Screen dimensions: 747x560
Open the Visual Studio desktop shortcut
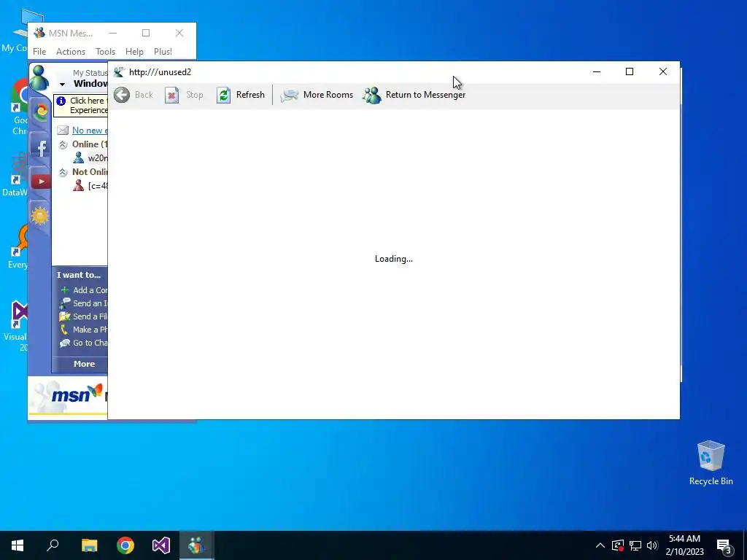pos(17,326)
